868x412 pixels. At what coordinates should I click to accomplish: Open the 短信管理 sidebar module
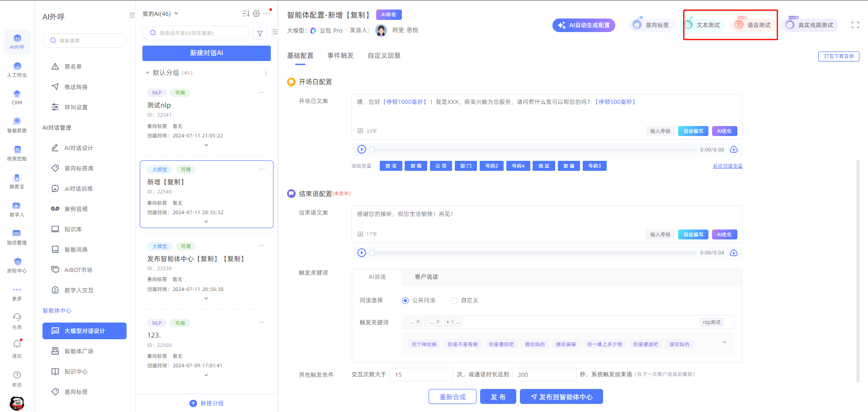[17, 237]
